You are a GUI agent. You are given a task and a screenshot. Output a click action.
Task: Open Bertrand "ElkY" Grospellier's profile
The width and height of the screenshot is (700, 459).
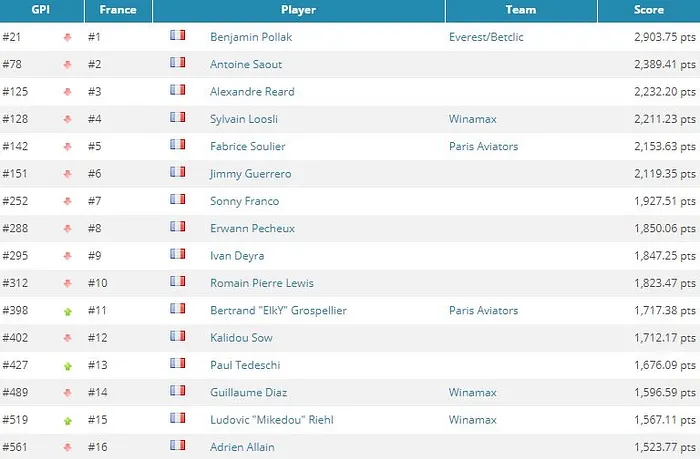click(278, 311)
